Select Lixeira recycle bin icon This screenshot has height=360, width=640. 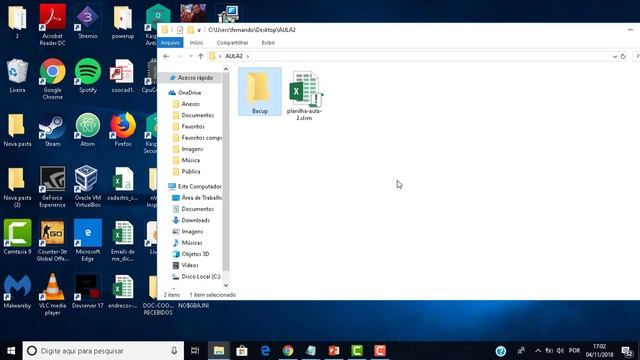click(x=17, y=76)
